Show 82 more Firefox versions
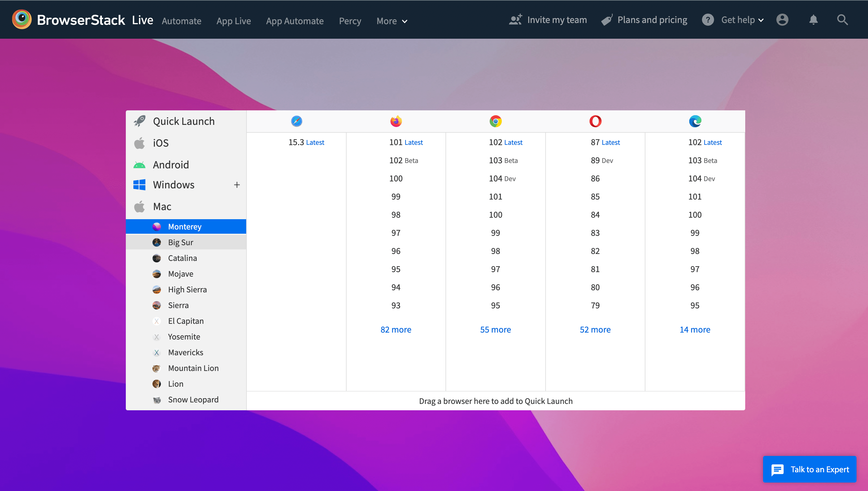The width and height of the screenshot is (868, 491). click(x=395, y=330)
